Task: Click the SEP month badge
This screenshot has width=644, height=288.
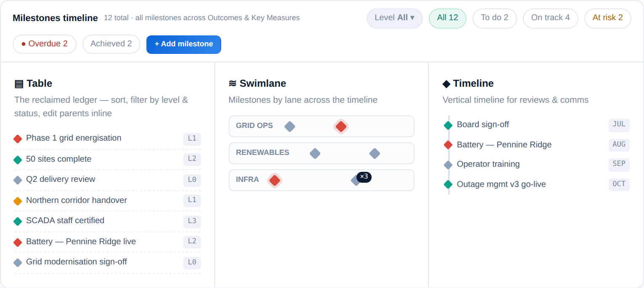Action: (x=619, y=164)
